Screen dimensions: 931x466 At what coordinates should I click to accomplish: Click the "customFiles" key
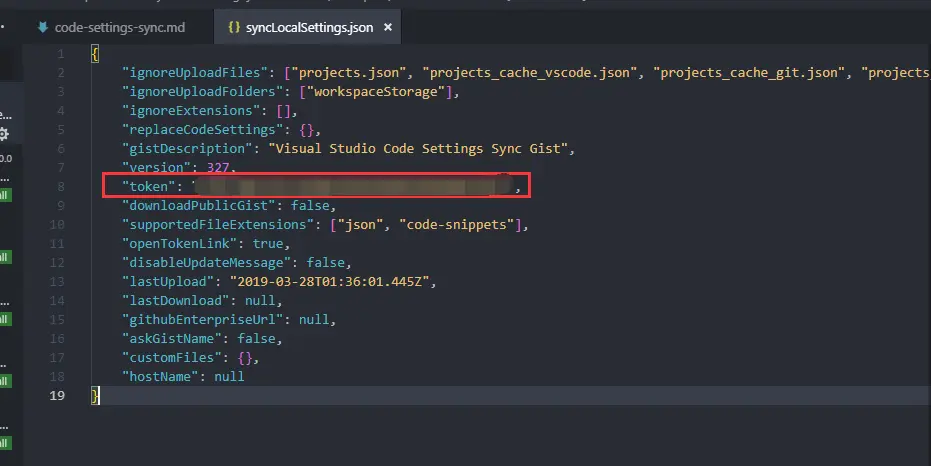(172, 357)
